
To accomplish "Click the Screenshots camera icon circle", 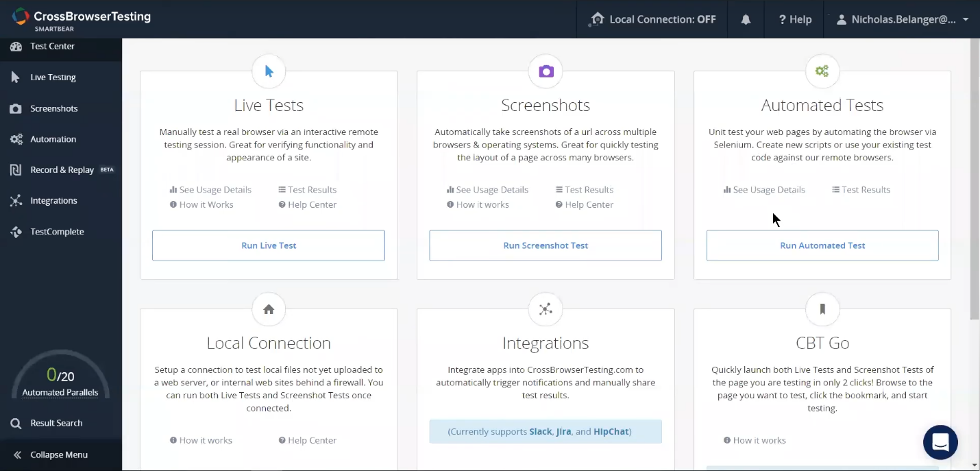I will click(x=546, y=71).
